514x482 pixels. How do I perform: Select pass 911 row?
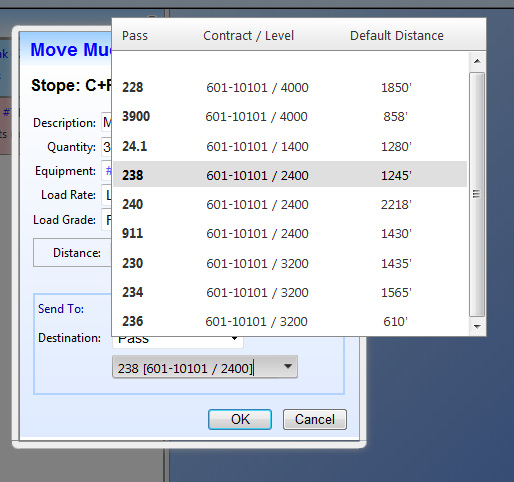pyautogui.click(x=290, y=233)
